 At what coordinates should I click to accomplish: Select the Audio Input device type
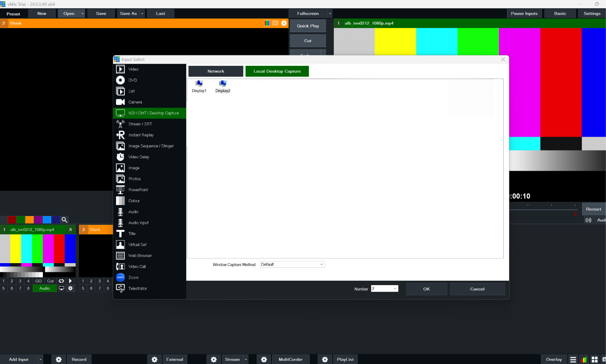point(150,223)
